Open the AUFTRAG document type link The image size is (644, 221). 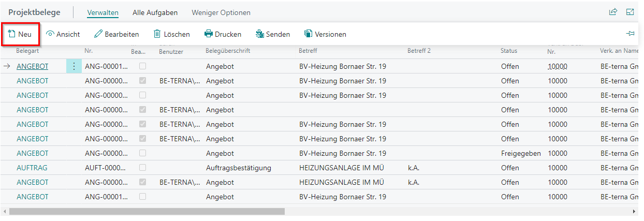(x=32, y=168)
